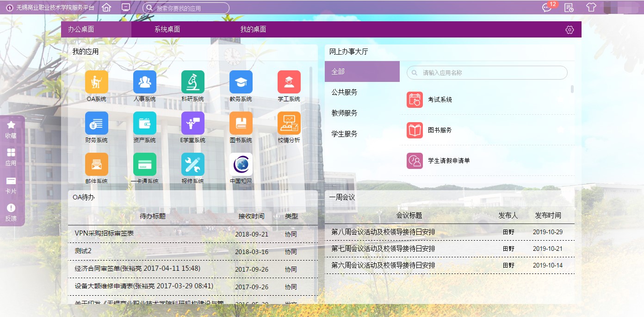The width and height of the screenshot is (644, 317).
Task: Select 教师服务 category in 网上办事大厅
Action: point(344,113)
